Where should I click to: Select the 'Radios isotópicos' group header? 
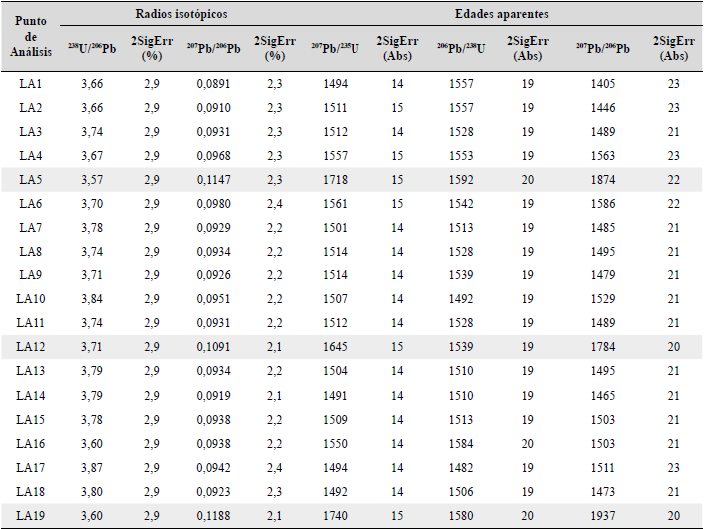point(186,15)
